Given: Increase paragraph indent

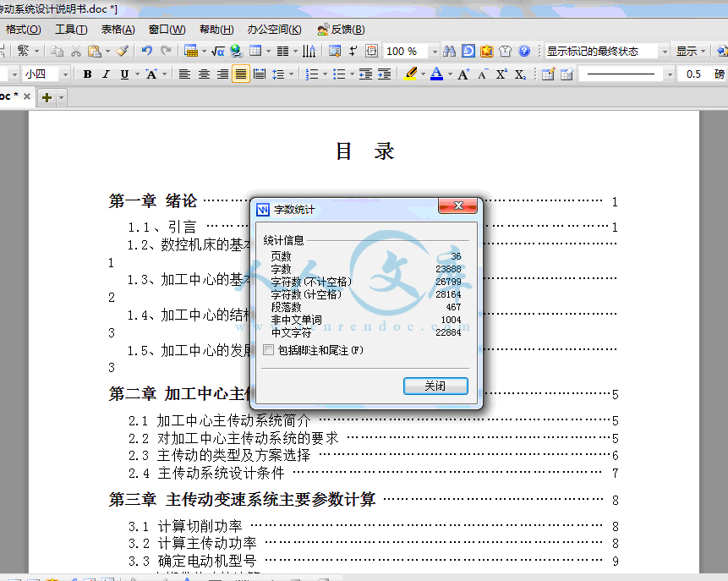Looking at the screenshot, I should pos(384,74).
